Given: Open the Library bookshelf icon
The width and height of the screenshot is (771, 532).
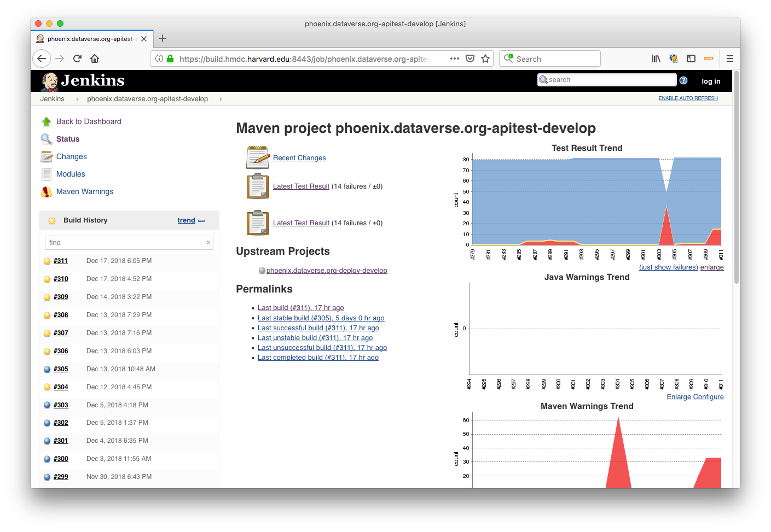Looking at the screenshot, I should click(x=656, y=59).
